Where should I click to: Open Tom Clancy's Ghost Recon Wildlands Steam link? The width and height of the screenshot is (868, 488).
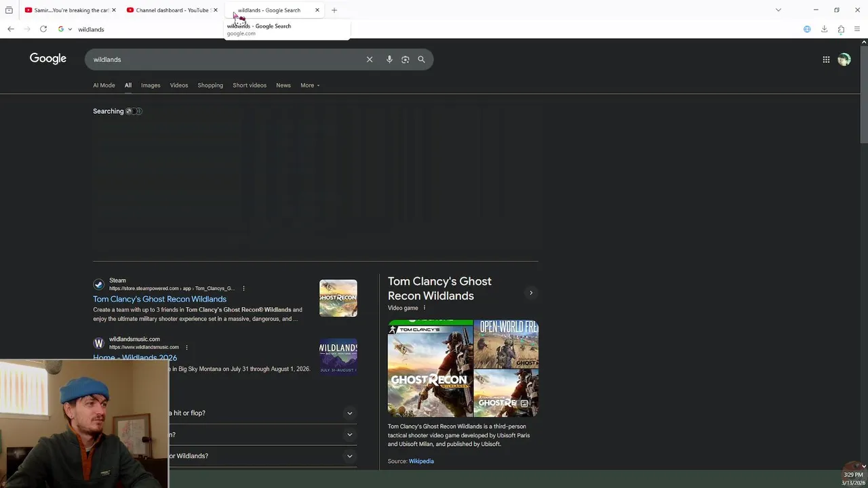(x=159, y=299)
